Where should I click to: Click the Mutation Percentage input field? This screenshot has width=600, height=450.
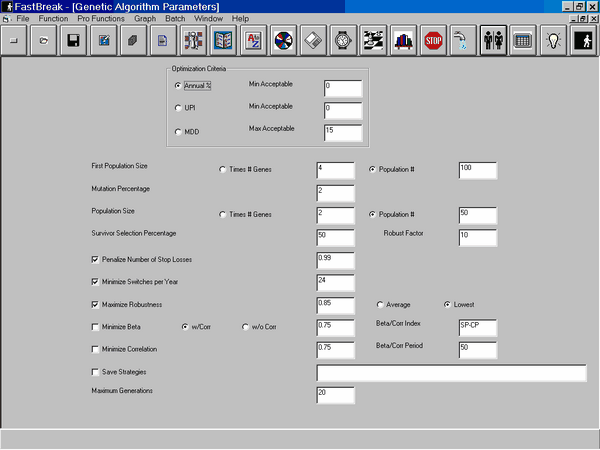pyautogui.click(x=335, y=192)
